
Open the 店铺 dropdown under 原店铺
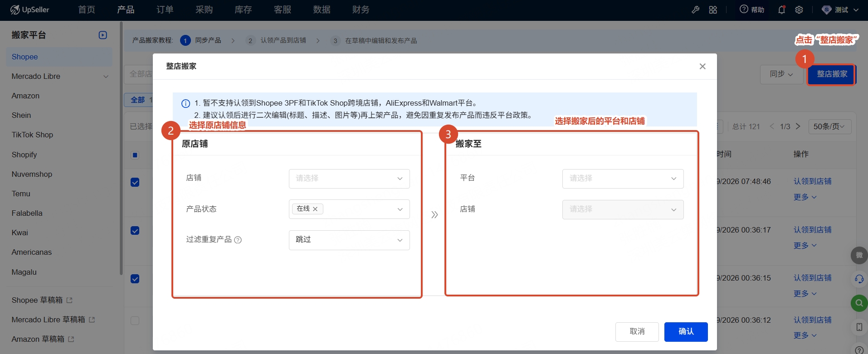tap(349, 179)
